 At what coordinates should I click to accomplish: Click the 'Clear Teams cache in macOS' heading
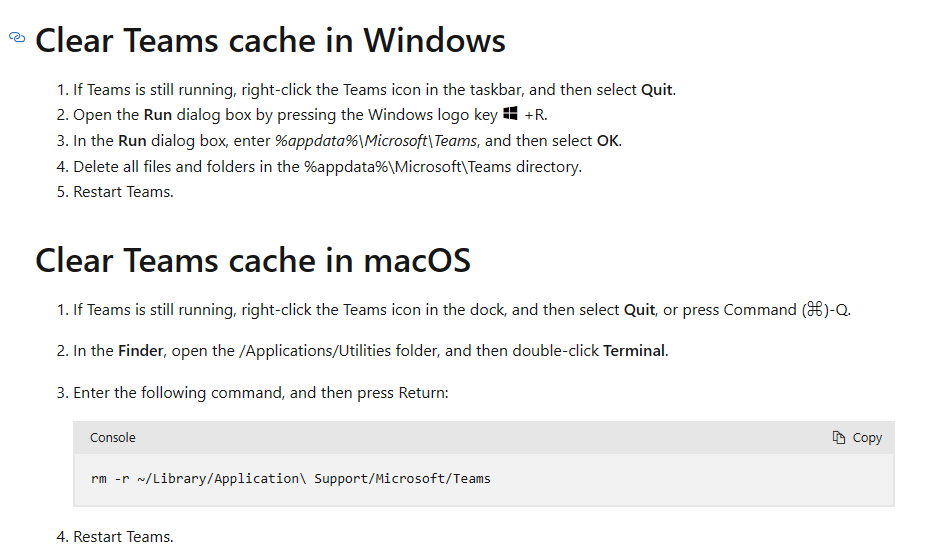tap(253, 261)
